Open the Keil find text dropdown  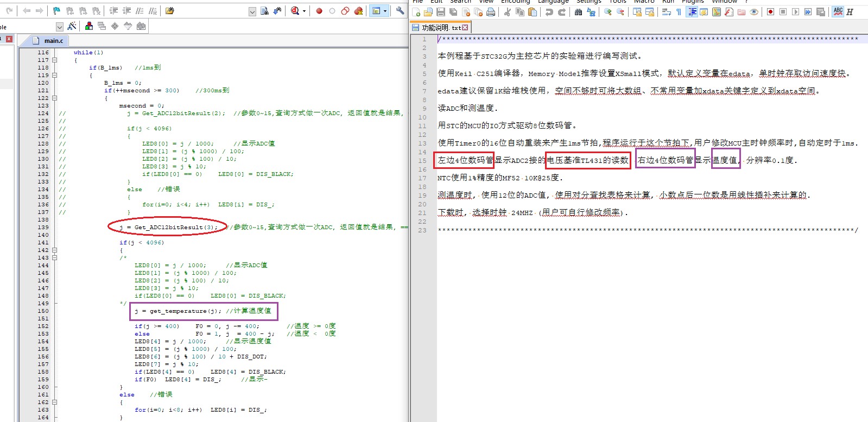click(252, 11)
